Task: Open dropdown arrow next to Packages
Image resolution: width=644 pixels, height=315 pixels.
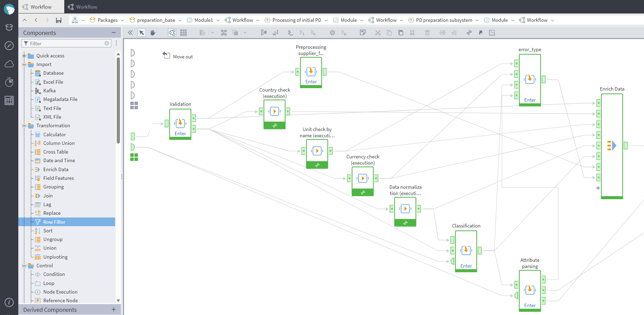Action: (x=122, y=20)
